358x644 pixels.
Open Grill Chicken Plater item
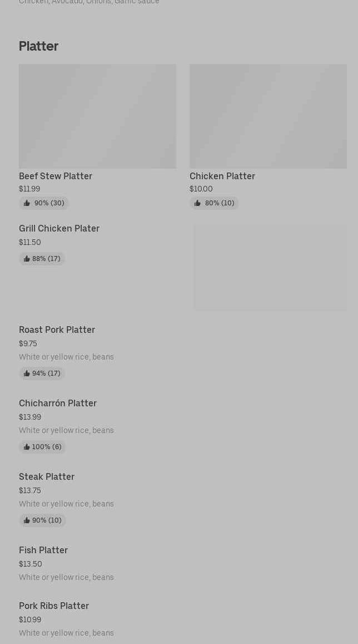[59, 229]
